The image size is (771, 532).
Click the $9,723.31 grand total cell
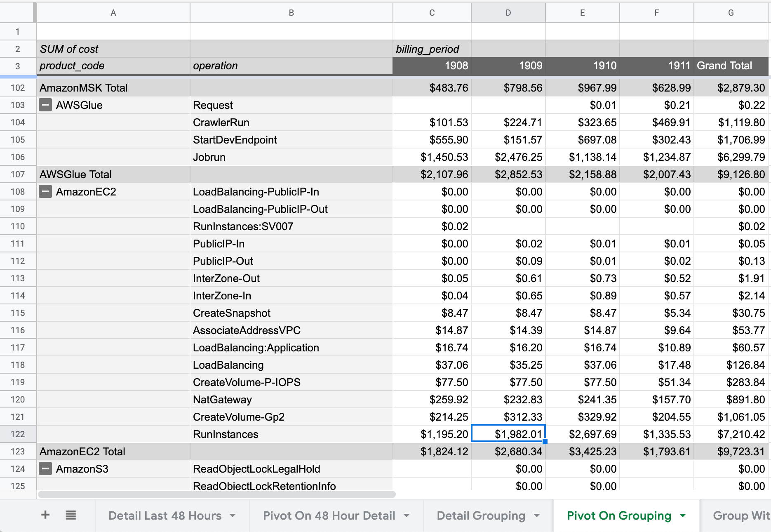click(731, 452)
